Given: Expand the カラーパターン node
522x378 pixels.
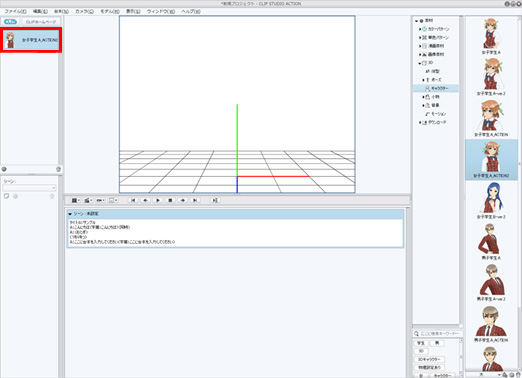Looking at the screenshot, I should 420,29.
